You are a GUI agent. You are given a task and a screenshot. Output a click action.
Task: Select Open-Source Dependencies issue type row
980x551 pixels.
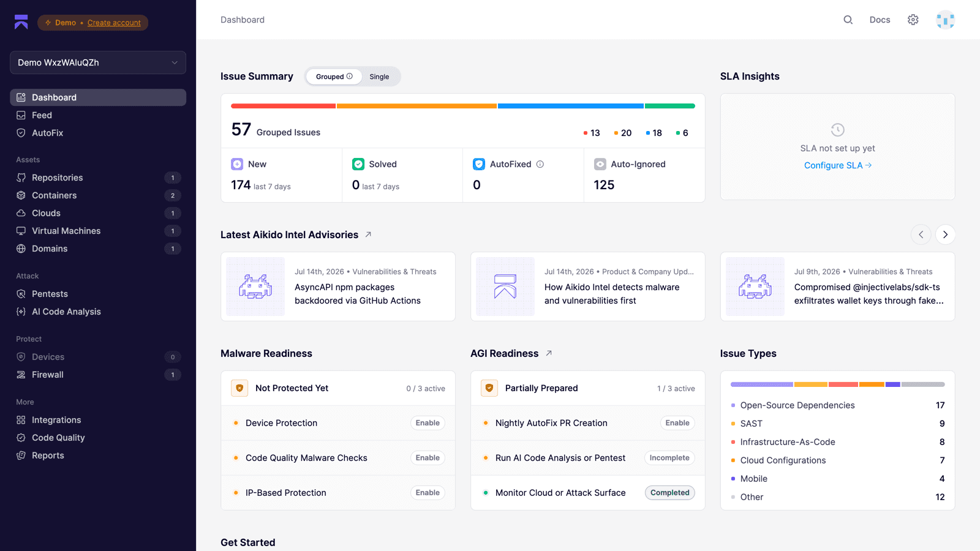coord(838,405)
